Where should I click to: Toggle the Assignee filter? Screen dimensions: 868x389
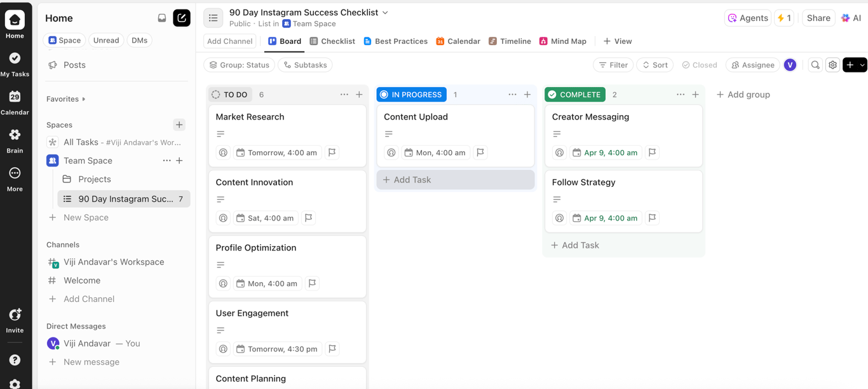point(752,65)
